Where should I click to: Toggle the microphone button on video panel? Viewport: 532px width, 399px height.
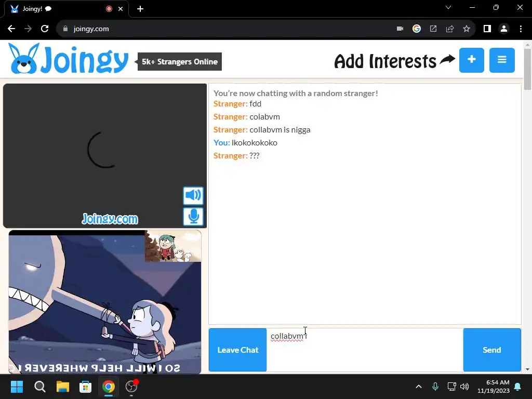pos(193,217)
